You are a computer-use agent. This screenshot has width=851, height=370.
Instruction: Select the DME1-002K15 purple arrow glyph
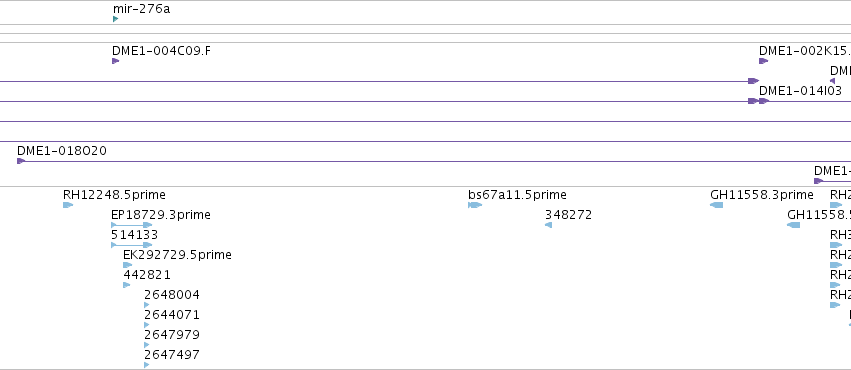[x=764, y=61]
